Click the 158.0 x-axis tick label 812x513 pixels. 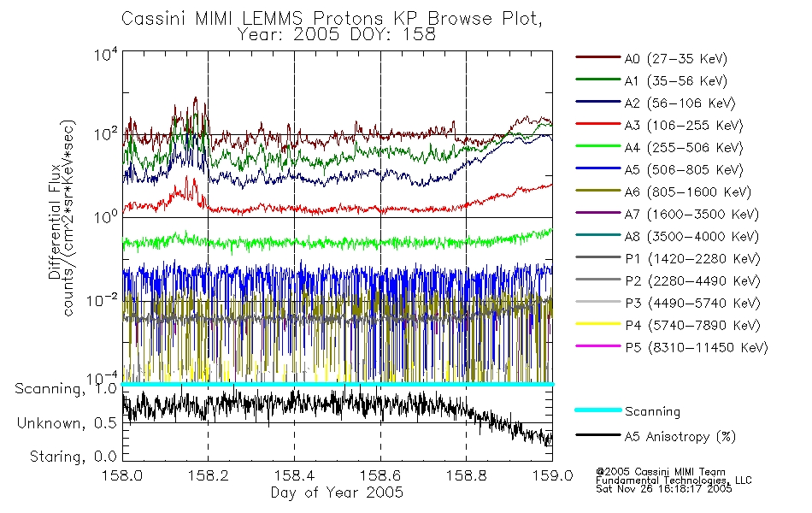(x=122, y=475)
